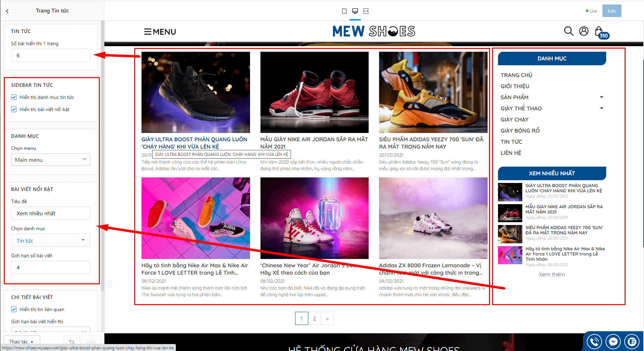
Task: Open the Messenger chat icon
Action: (613, 342)
